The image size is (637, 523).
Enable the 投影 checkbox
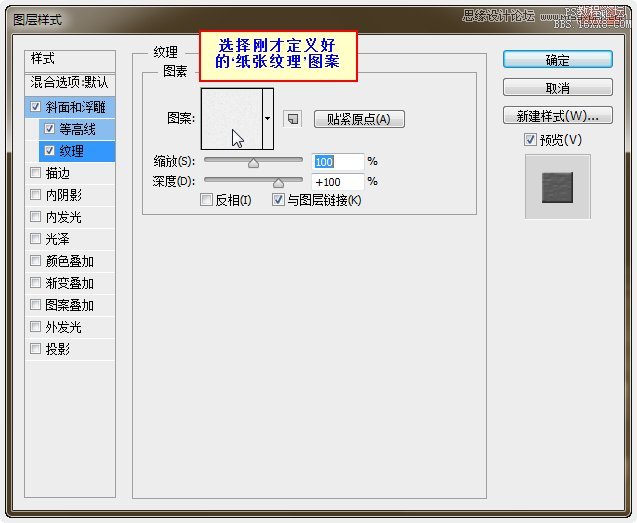[35, 348]
